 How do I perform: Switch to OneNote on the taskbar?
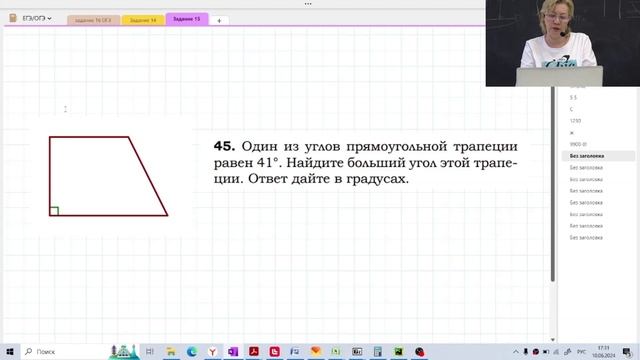tap(233, 351)
